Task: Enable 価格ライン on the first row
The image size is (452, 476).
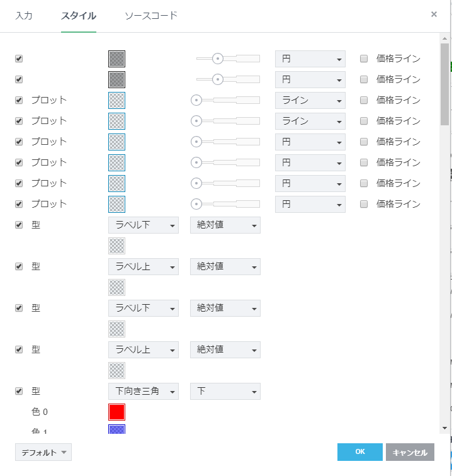Action: pos(364,59)
